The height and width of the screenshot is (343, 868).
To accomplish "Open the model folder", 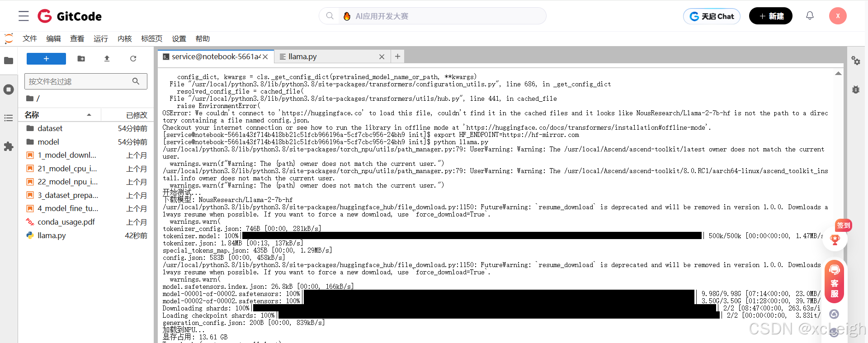I will click(x=86, y=142).
